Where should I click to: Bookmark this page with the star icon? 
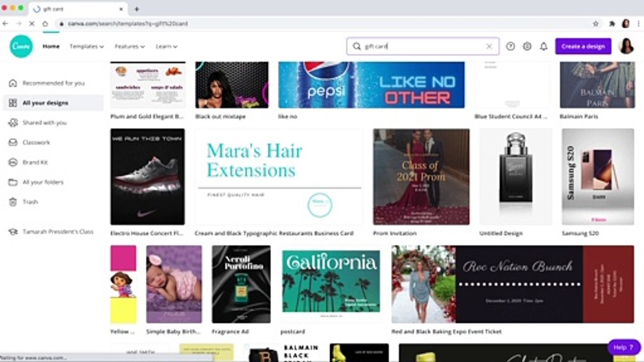[596, 24]
